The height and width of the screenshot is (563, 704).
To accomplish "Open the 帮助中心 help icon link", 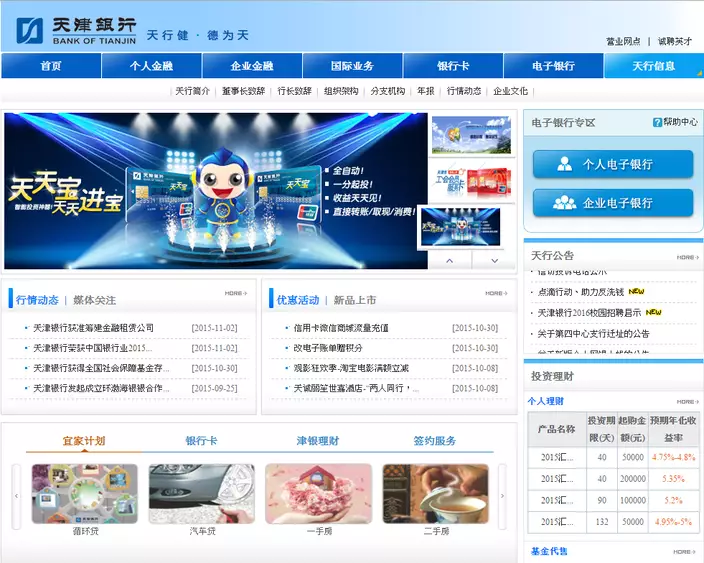I will pos(675,122).
